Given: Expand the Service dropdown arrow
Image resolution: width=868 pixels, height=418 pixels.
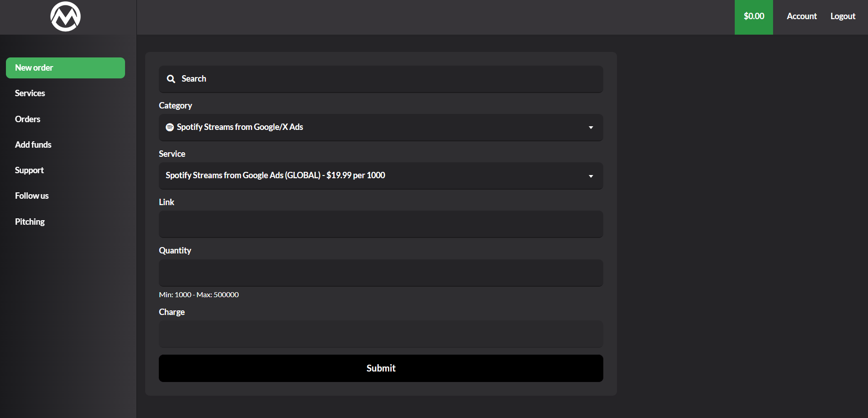Looking at the screenshot, I should tap(591, 176).
